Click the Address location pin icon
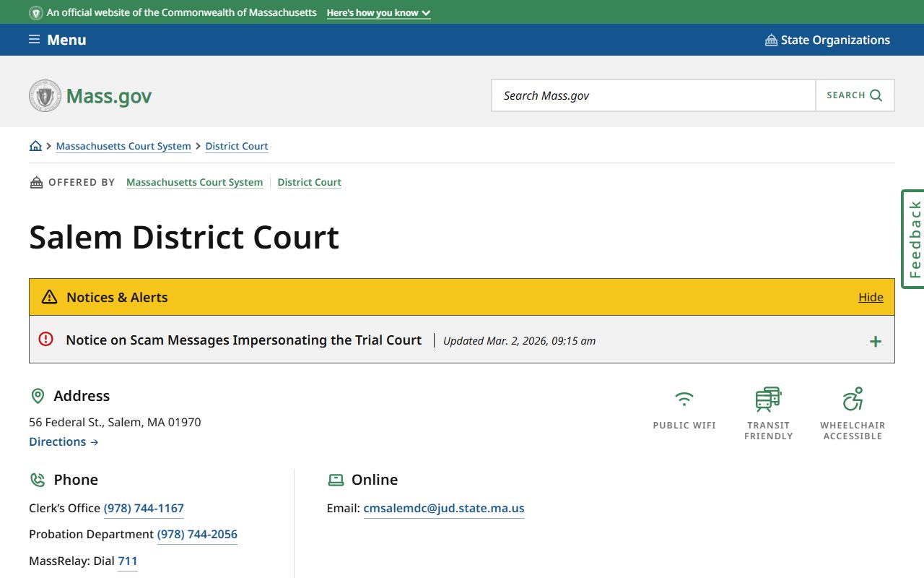 pyautogui.click(x=38, y=396)
